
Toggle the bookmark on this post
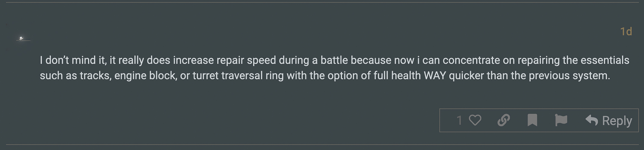click(532, 120)
